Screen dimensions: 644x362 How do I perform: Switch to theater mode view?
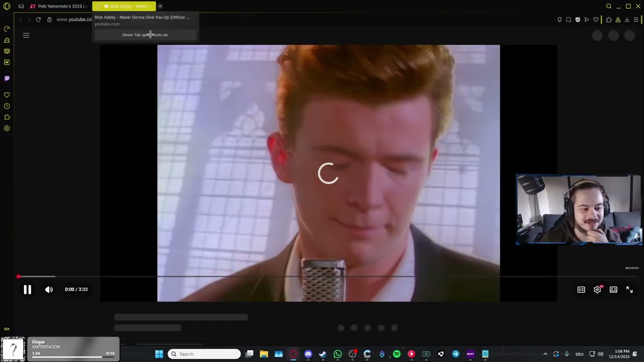(613, 290)
